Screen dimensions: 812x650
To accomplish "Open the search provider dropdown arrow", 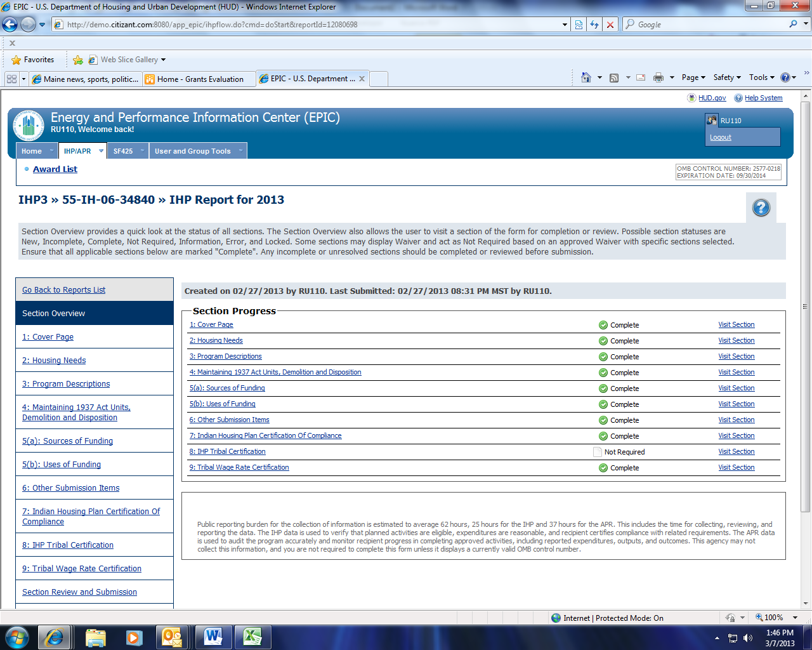I will (x=806, y=24).
